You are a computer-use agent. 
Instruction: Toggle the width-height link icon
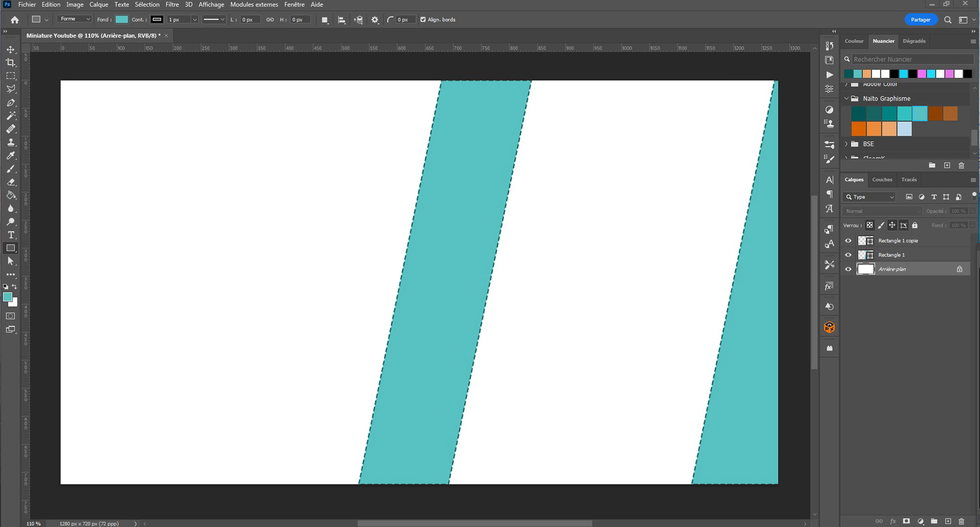click(270, 20)
